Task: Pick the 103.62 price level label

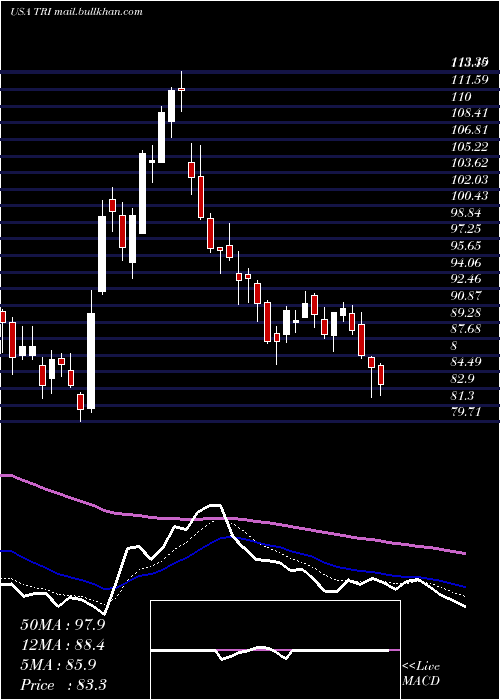Action: coord(469,163)
